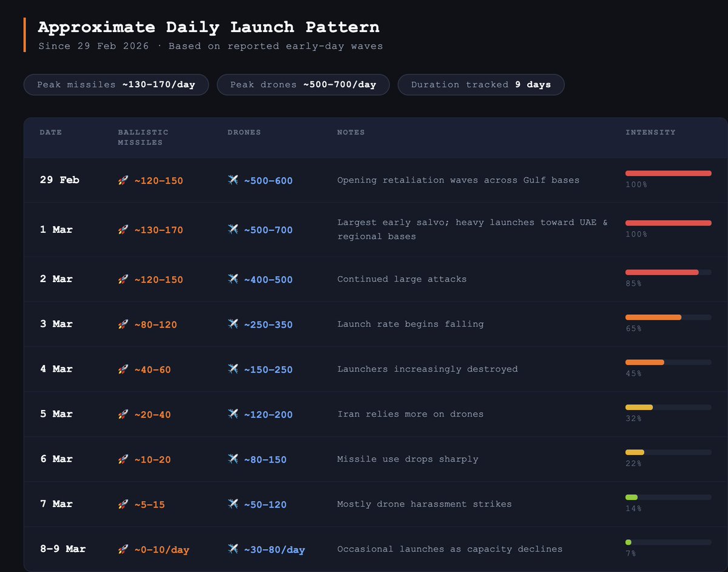Click the 45% intensity bar for 4 Mar

(x=669, y=362)
